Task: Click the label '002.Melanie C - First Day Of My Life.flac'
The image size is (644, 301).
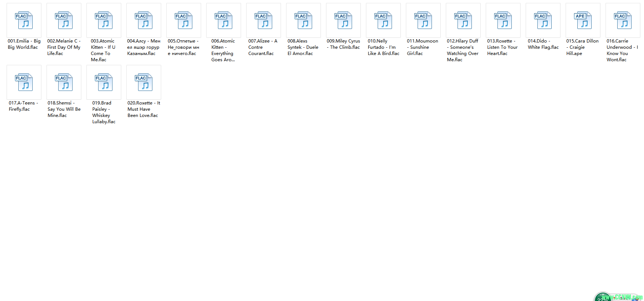Action: (x=64, y=47)
